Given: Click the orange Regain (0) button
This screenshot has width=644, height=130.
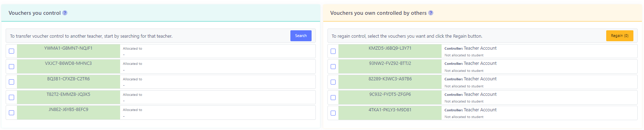Looking at the screenshot, I should [x=620, y=36].
